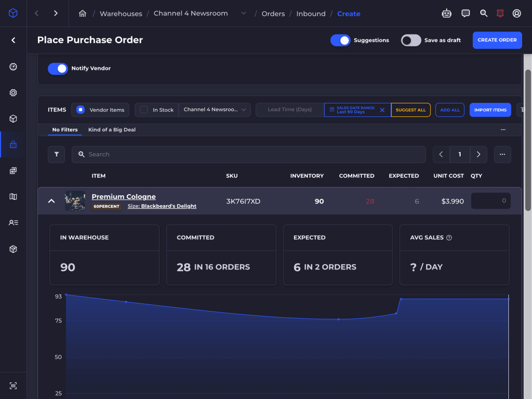Go to the previous items page

pos(441,154)
